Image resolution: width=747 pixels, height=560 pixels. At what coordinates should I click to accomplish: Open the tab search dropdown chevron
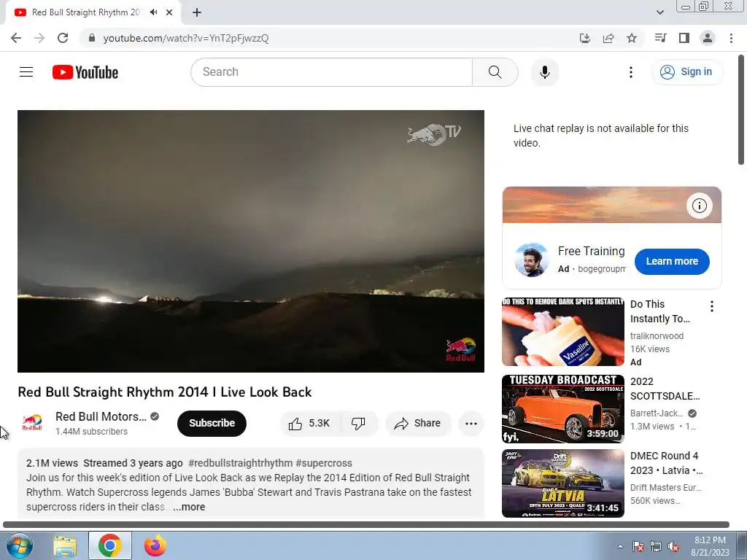(659, 12)
